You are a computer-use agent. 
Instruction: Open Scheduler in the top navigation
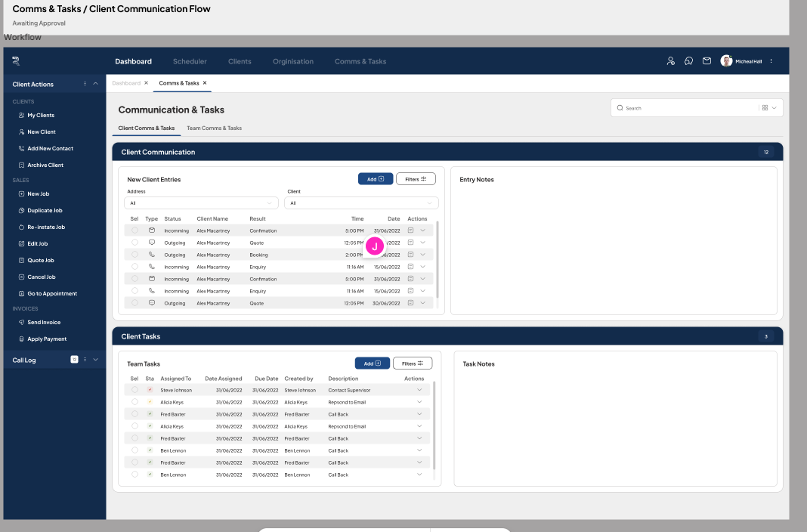pos(190,61)
